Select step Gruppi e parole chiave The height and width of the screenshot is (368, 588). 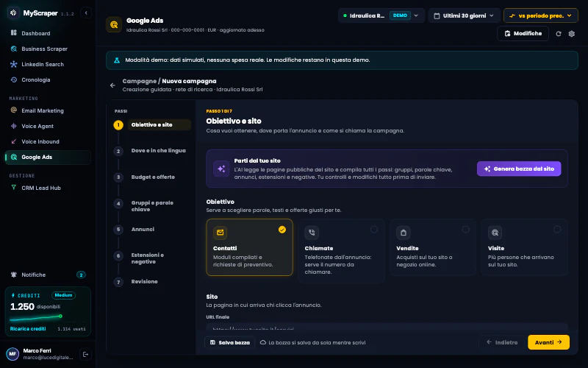pyautogui.click(x=152, y=206)
